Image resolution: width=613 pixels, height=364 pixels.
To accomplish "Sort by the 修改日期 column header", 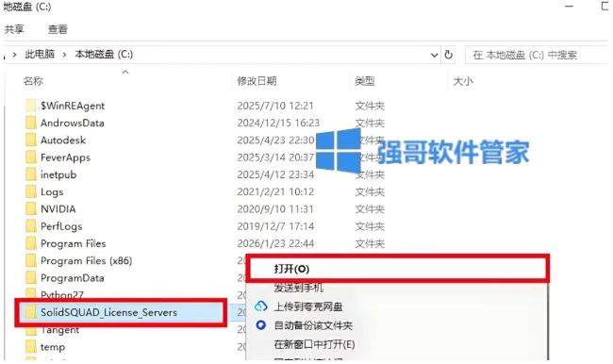I will (257, 81).
